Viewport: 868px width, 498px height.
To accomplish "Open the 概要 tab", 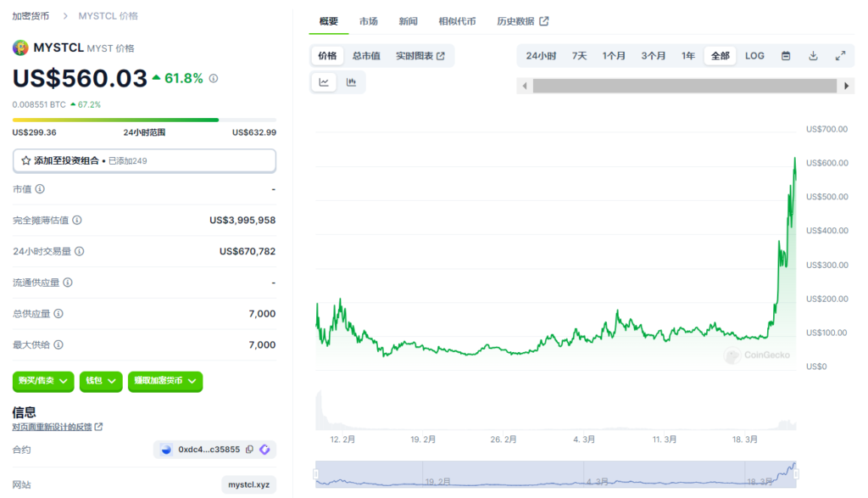I will coord(328,21).
